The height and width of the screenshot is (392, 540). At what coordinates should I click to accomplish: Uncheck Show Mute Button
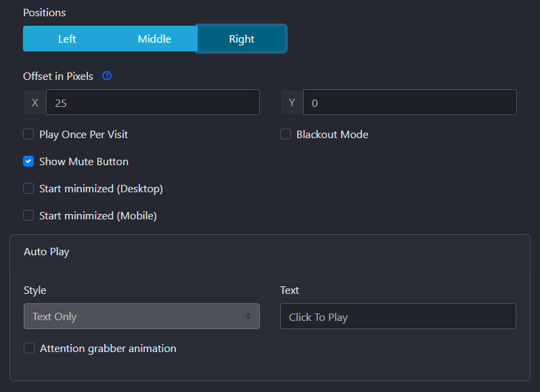click(x=28, y=161)
